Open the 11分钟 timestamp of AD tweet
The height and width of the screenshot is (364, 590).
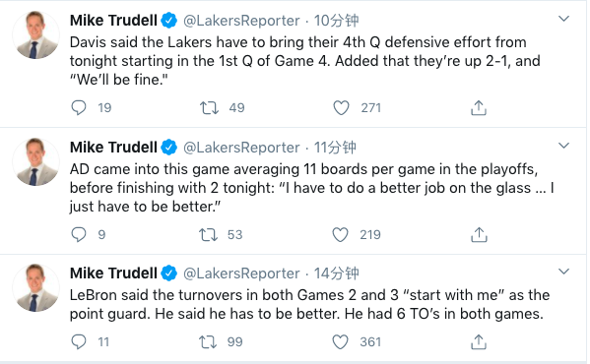point(335,148)
